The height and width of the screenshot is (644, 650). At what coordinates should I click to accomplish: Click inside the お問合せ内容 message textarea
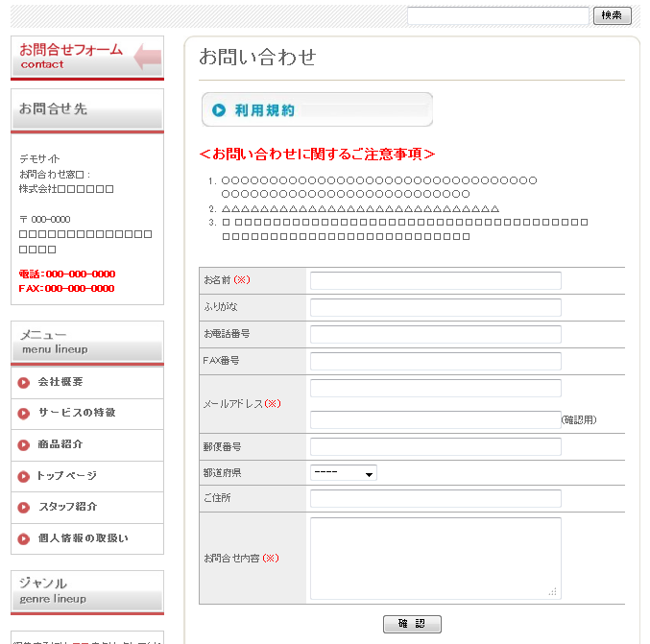pyautogui.click(x=435, y=559)
